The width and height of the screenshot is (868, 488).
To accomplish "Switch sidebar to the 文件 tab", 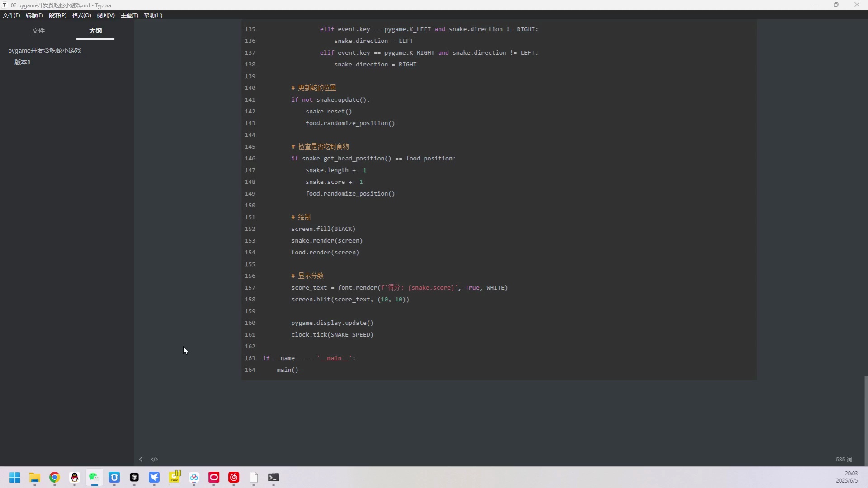I will [x=38, y=31].
